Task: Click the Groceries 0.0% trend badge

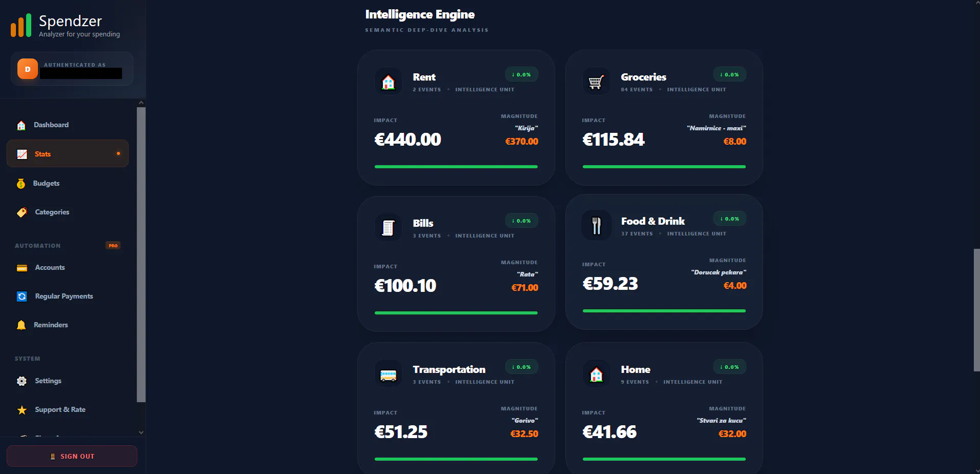Action: tap(729, 75)
